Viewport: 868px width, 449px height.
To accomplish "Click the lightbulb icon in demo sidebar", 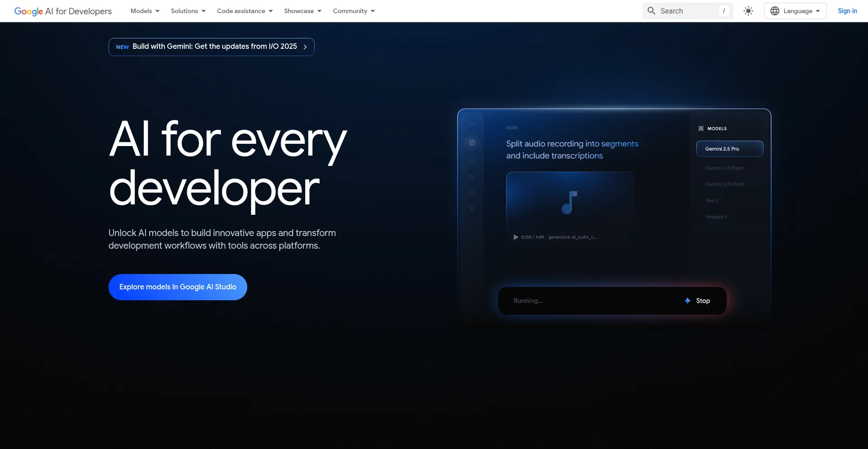I will pyautogui.click(x=472, y=208).
